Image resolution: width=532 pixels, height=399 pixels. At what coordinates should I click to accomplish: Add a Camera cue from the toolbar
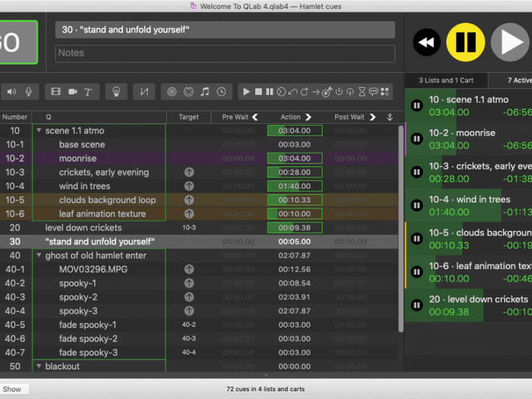click(72, 92)
